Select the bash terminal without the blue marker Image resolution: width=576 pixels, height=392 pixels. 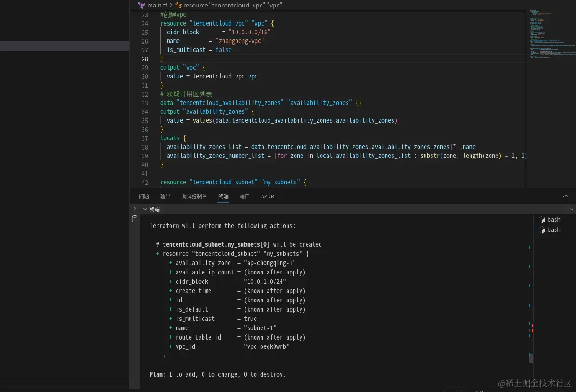[555, 220]
